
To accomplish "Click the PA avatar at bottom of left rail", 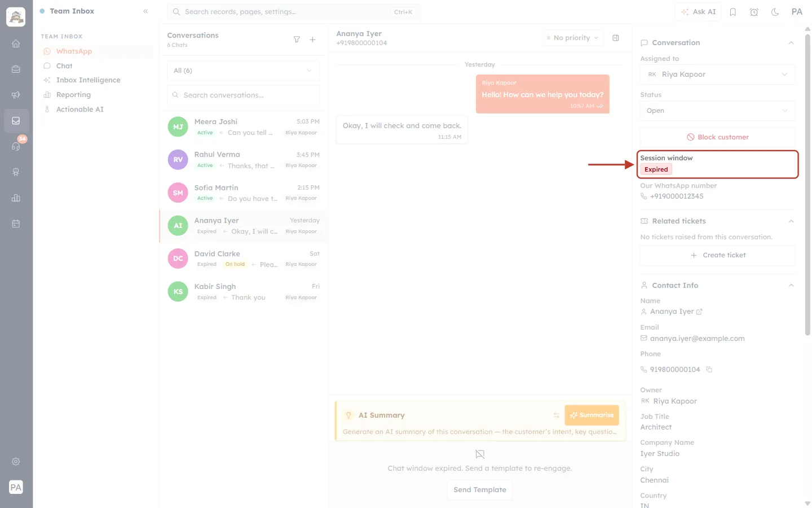I will pos(16,487).
